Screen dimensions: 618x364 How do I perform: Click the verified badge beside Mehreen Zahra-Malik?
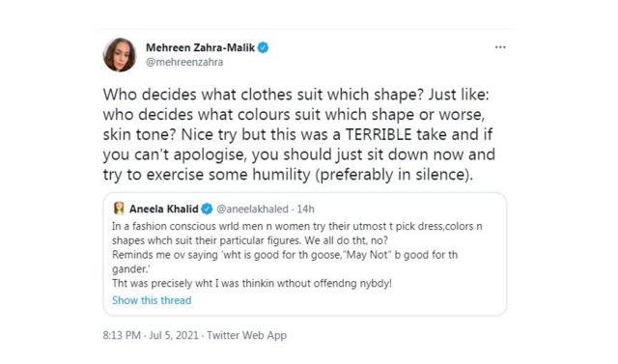(264, 47)
